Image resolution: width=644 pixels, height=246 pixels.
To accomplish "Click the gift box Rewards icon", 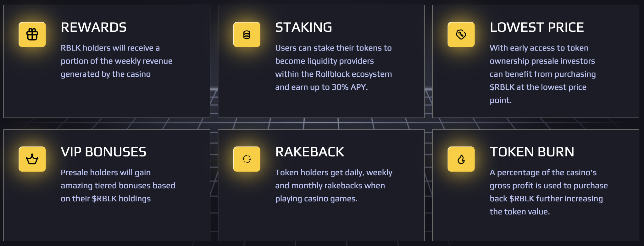I will pos(32,35).
